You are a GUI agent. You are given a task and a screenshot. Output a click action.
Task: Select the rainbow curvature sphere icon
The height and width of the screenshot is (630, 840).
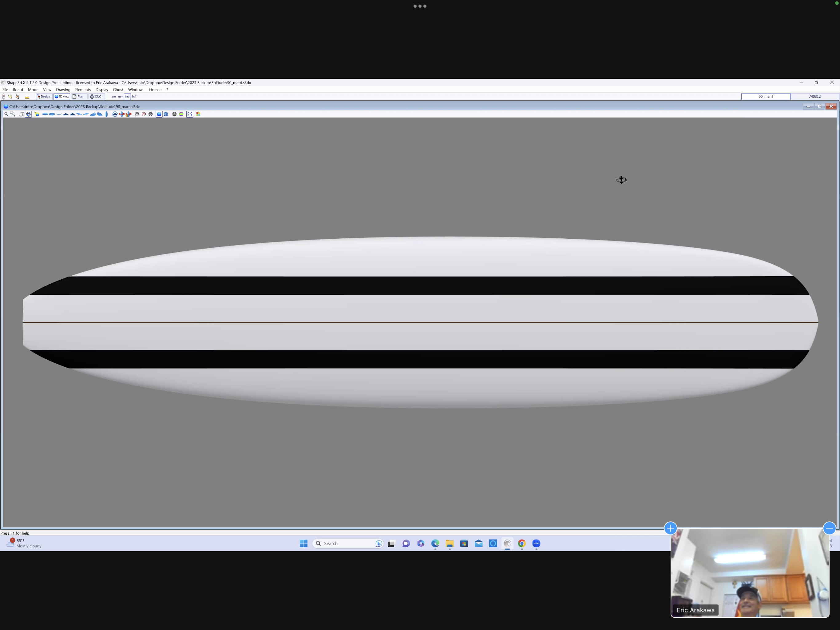181,114
